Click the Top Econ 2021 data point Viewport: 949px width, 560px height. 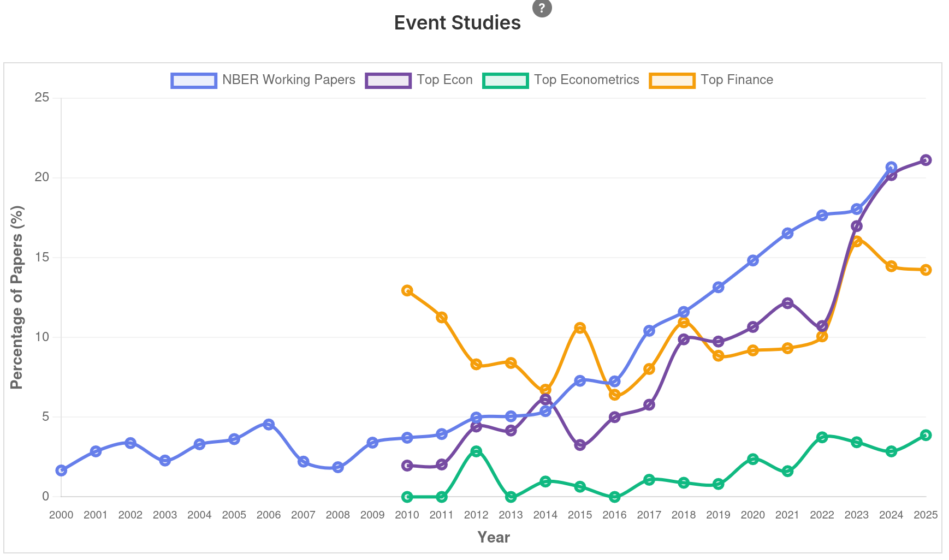pyautogui.click(x=787, y=303)
